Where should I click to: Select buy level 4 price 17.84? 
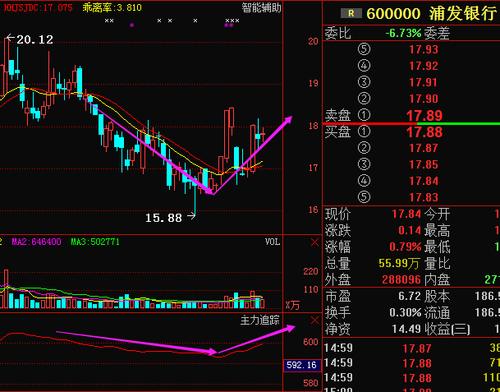coord(423,181)
